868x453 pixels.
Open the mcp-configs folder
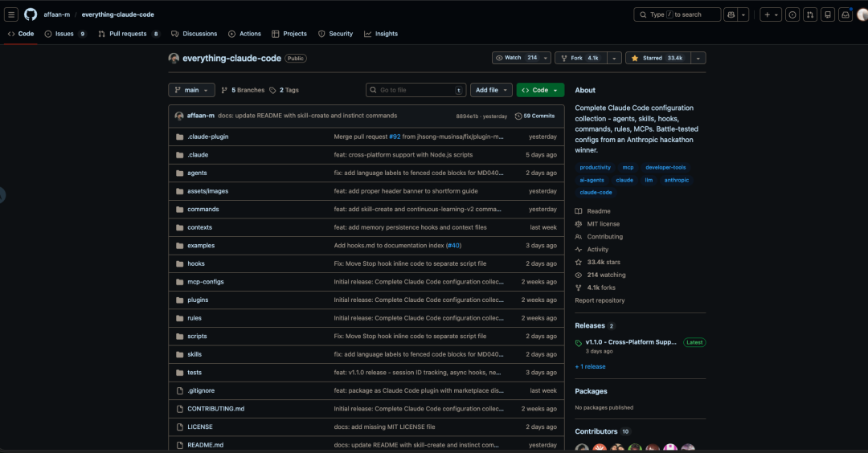[206, 282]
